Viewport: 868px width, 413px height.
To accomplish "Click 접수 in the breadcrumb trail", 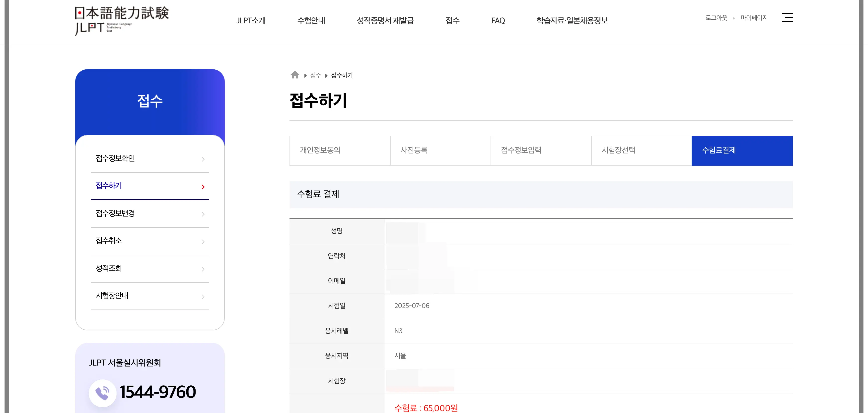I will point(315,75).
